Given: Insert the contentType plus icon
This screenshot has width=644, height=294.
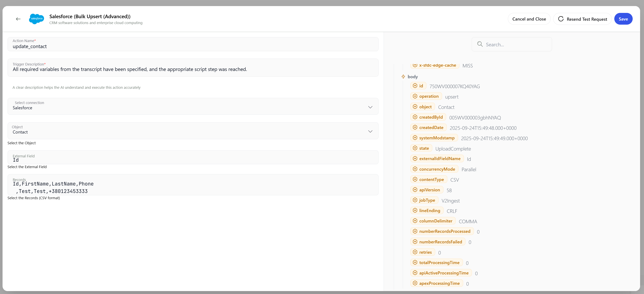Looking at the screenshot, I should (x=415, y=179).
